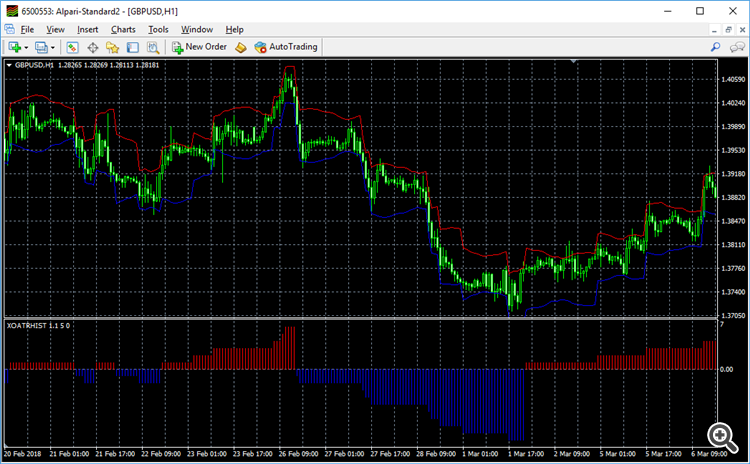Click the chart shift marker triangle

click(x=574, y=61)
